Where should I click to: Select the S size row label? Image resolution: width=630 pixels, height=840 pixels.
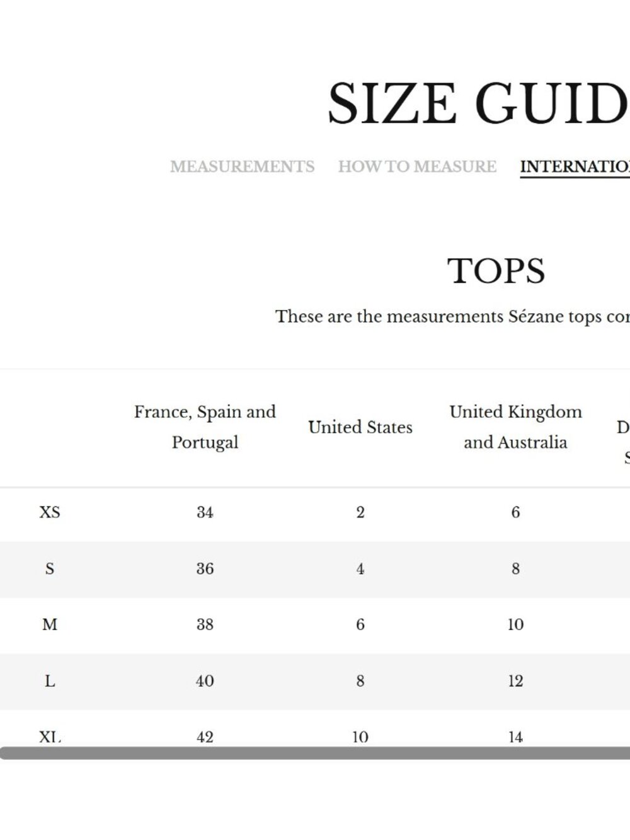pyautogui.click(x=50, y=569)
